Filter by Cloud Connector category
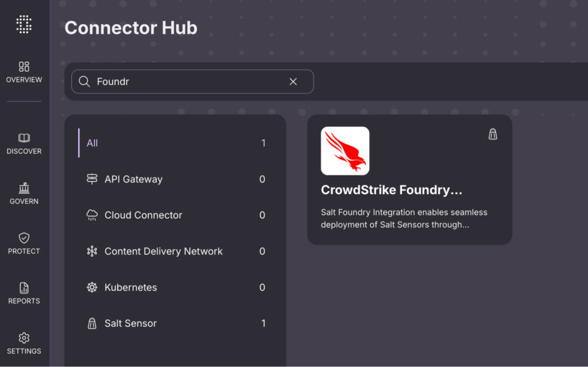 click(x=143, y=215)
